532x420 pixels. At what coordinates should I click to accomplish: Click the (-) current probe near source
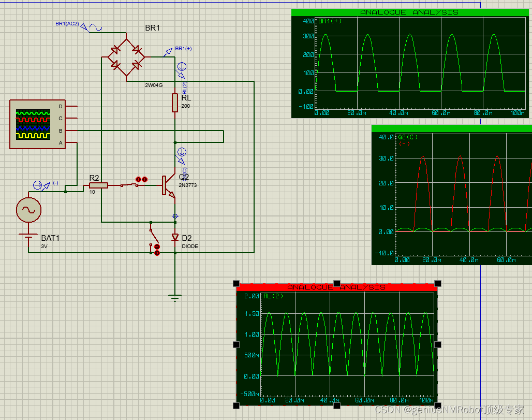coord(37,185)
